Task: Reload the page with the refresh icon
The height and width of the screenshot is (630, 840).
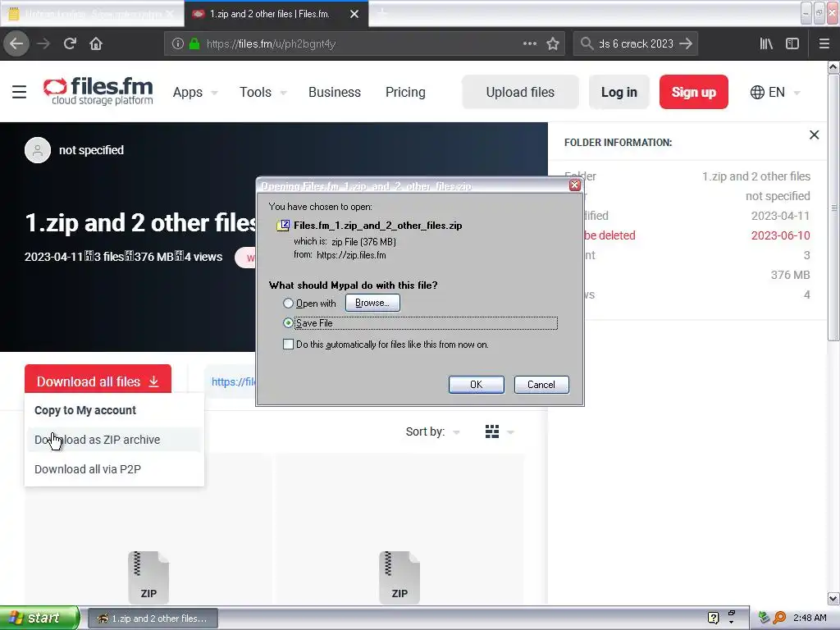Action: (70, 44)
